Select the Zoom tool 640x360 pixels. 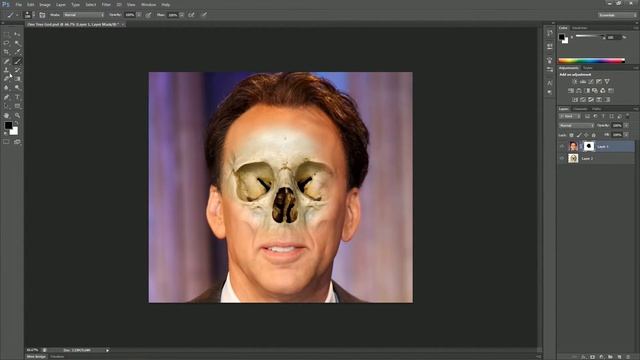17,116
